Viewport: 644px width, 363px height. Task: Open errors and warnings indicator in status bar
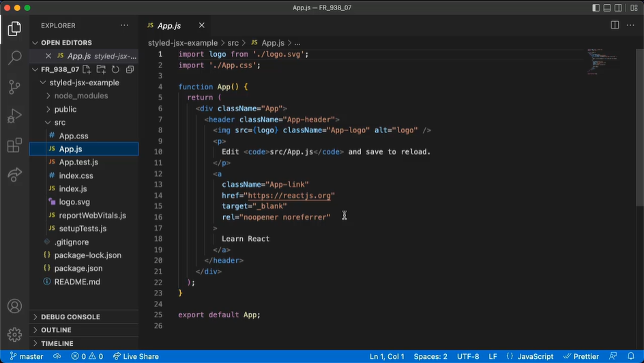(x=87, y=356)
